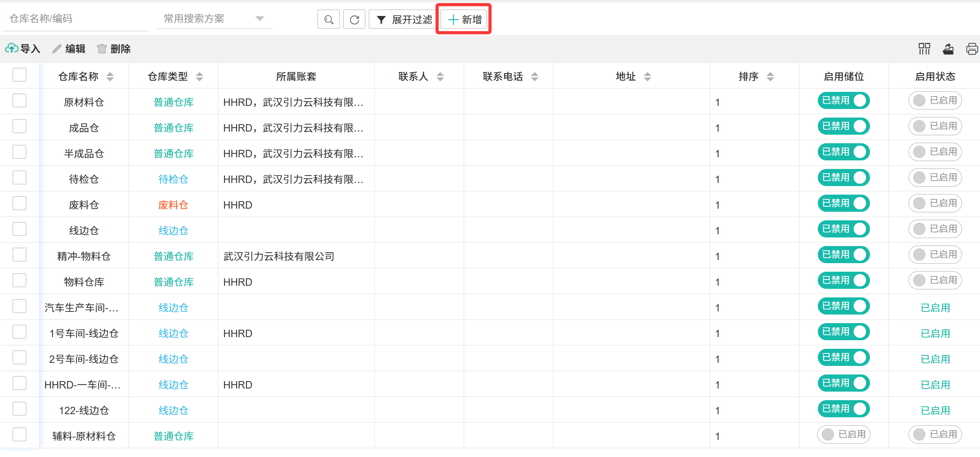Screen dimensions: 980x457
Task: Click the cloud import icon
Action: [x=12, y=49]
